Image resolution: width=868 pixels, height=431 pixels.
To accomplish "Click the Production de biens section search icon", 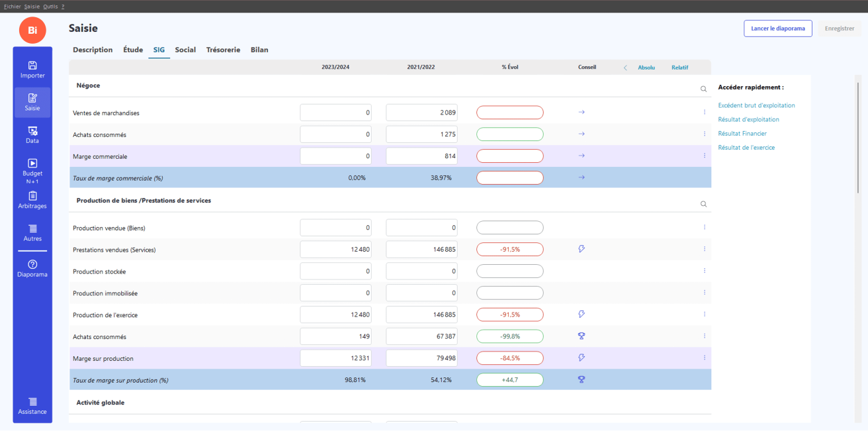I will pos(703,204).
